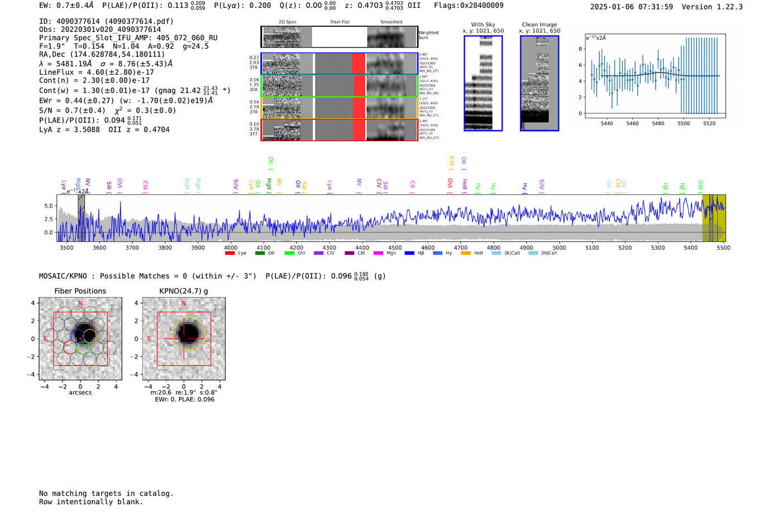Open the With Sky cutout image
This screenshot has width=782, height=532.
[x=483, y=83]
